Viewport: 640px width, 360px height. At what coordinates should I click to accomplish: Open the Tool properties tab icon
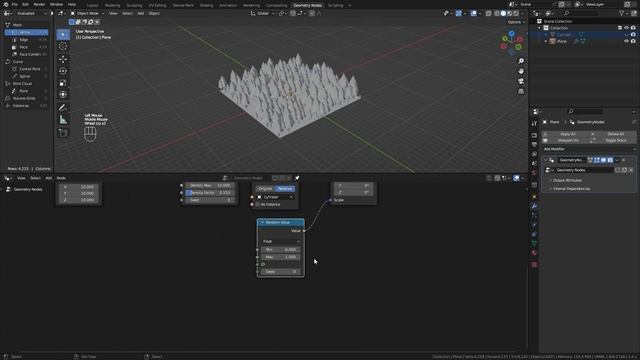tap(534, 124)
